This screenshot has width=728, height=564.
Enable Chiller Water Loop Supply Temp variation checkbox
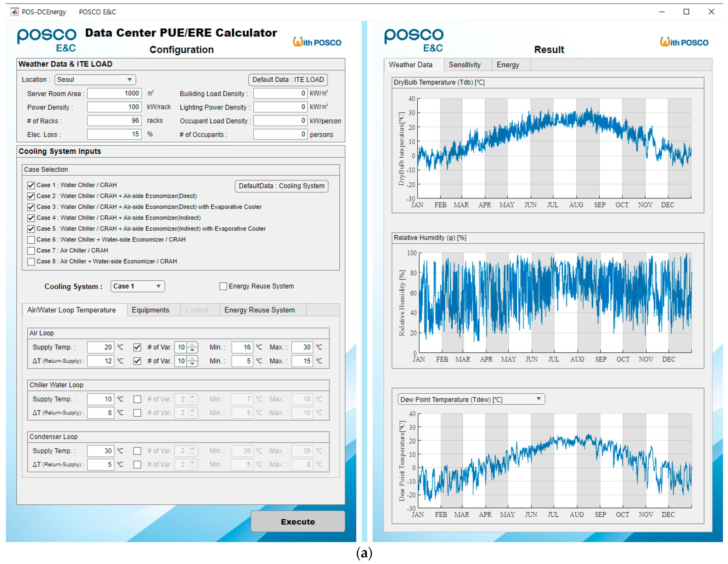click(x=137, y=399)
